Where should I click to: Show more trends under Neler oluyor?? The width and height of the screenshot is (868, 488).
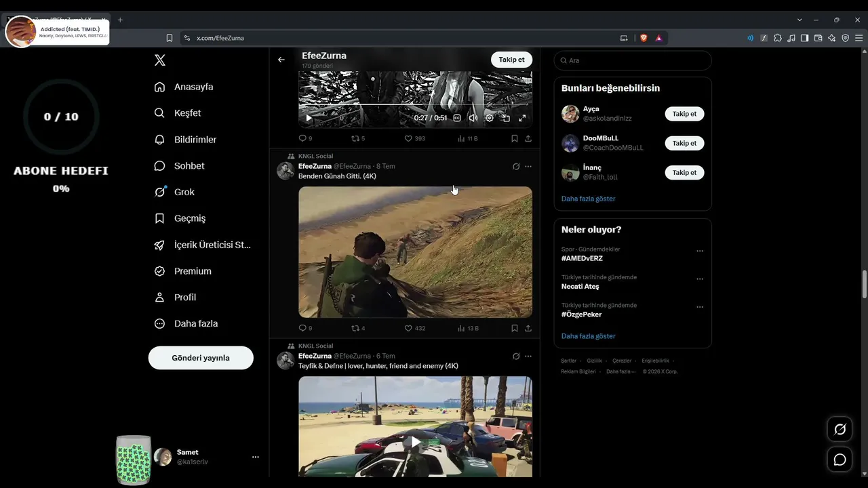[x=589, y=336]
